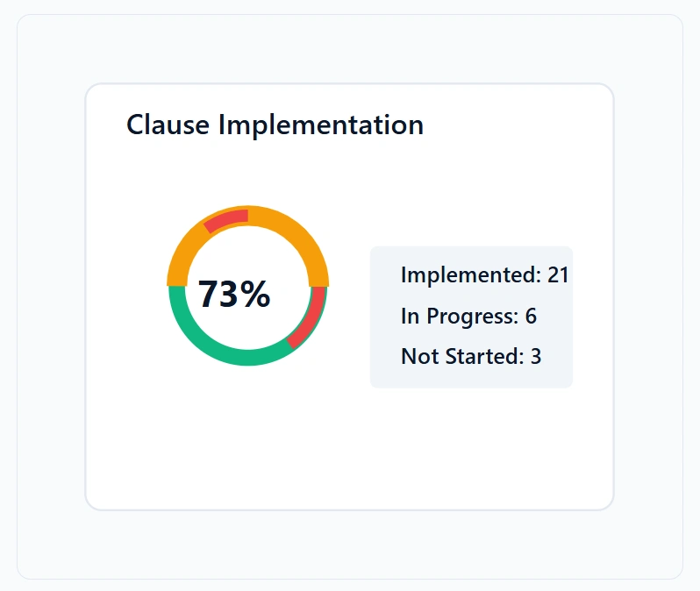Select the red segment atop the donut ring

point(227,218)
